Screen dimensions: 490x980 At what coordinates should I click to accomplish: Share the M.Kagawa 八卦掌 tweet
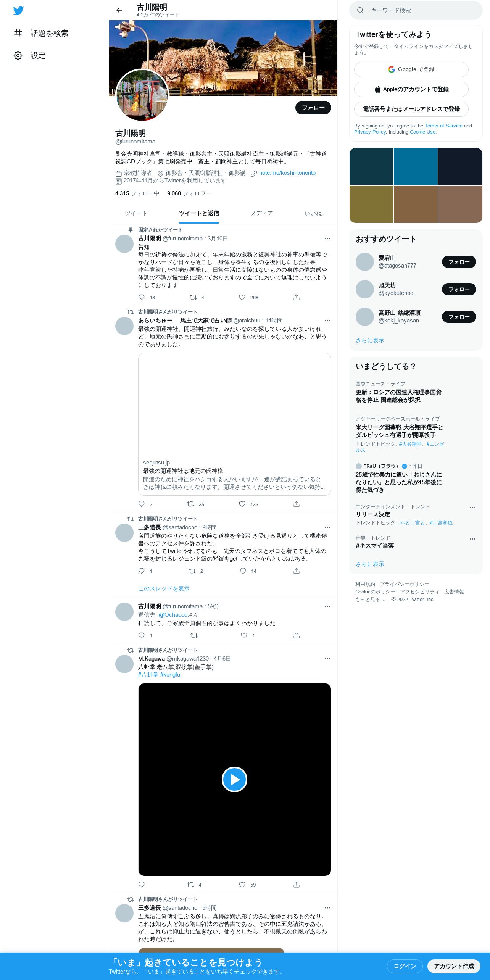297,885
